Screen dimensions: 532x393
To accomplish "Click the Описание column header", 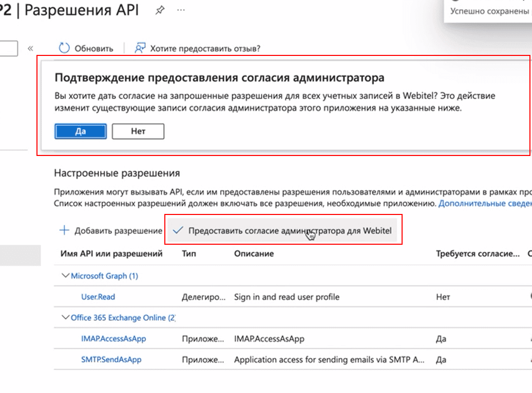I will (x=254, y=253).
